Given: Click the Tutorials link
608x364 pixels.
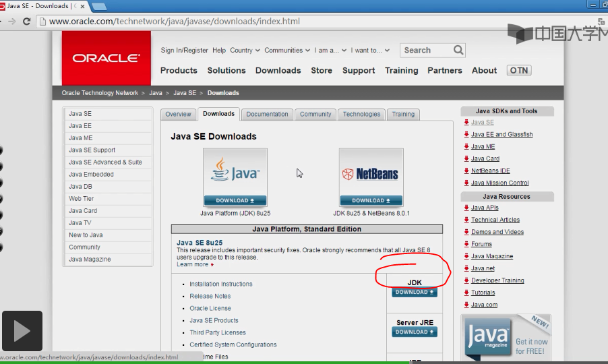Looking at the screenshot, I should pyautogui.click(x=483, y=293).
